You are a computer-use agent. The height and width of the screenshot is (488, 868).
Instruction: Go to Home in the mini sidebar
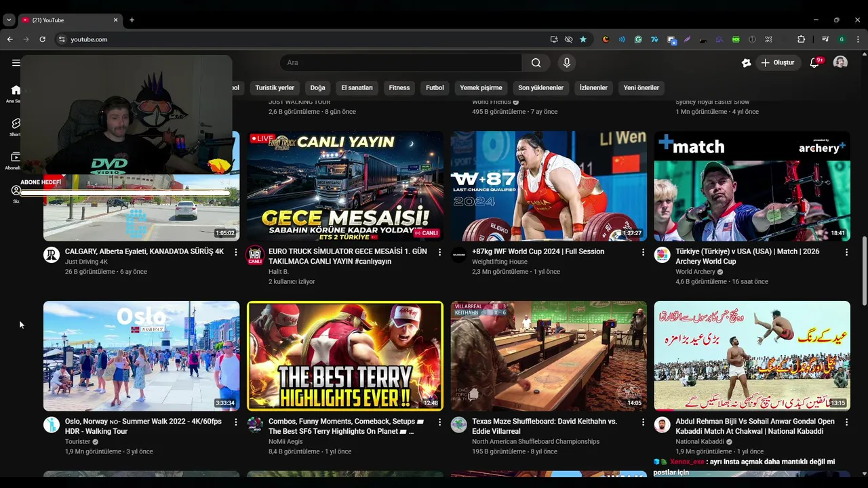click(x=16, y=94)
